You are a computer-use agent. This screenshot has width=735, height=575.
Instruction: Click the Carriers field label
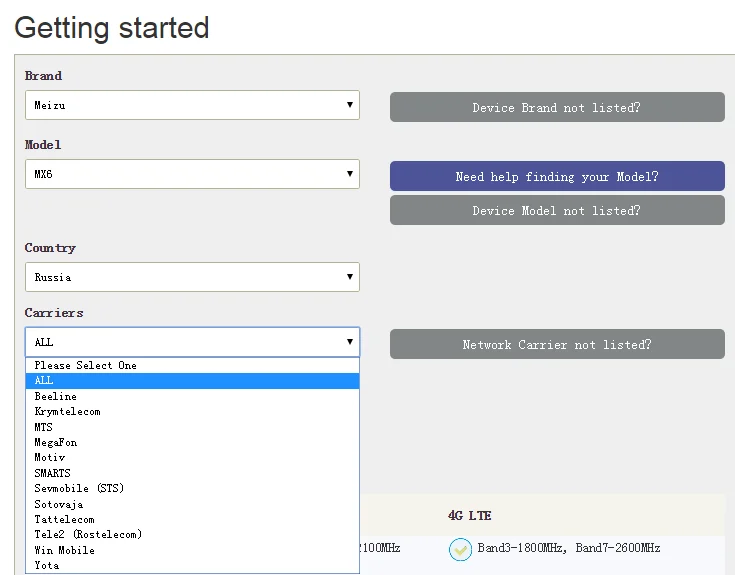click(x=54, y=313)
